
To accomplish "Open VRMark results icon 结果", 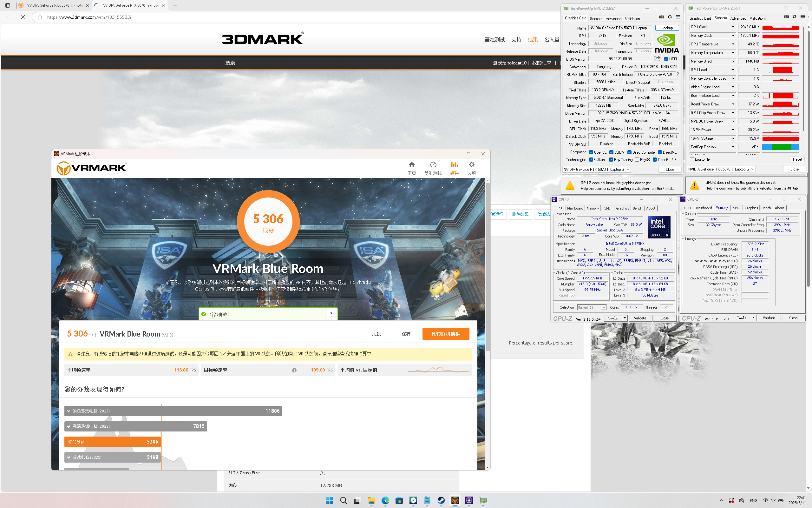I will (454, 168).
